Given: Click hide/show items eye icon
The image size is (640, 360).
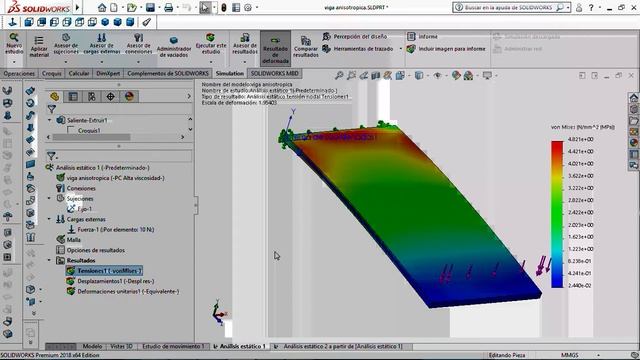Looking at the screenshot, I should (438, 76).
